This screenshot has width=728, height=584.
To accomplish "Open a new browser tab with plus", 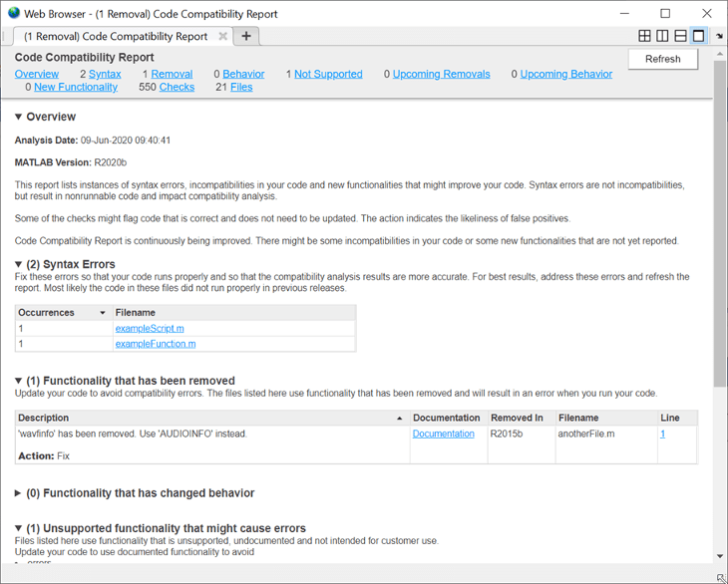I will [246, 36].
